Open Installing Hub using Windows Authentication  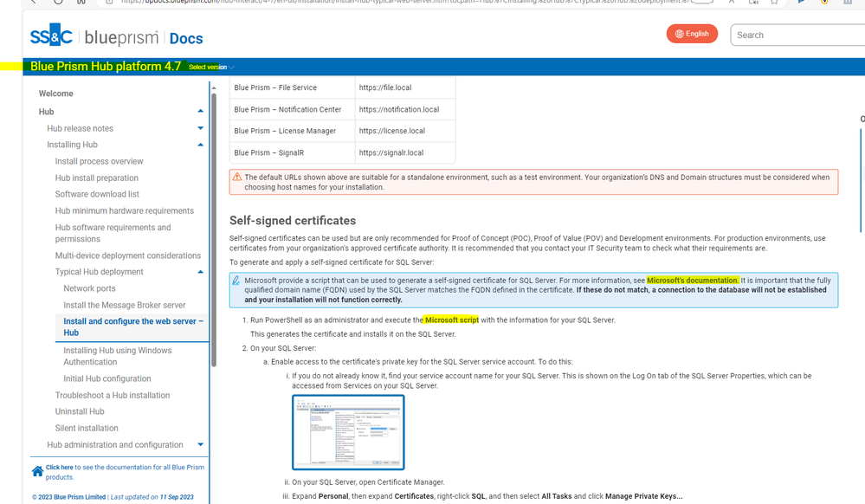click(x=118, y=356)
